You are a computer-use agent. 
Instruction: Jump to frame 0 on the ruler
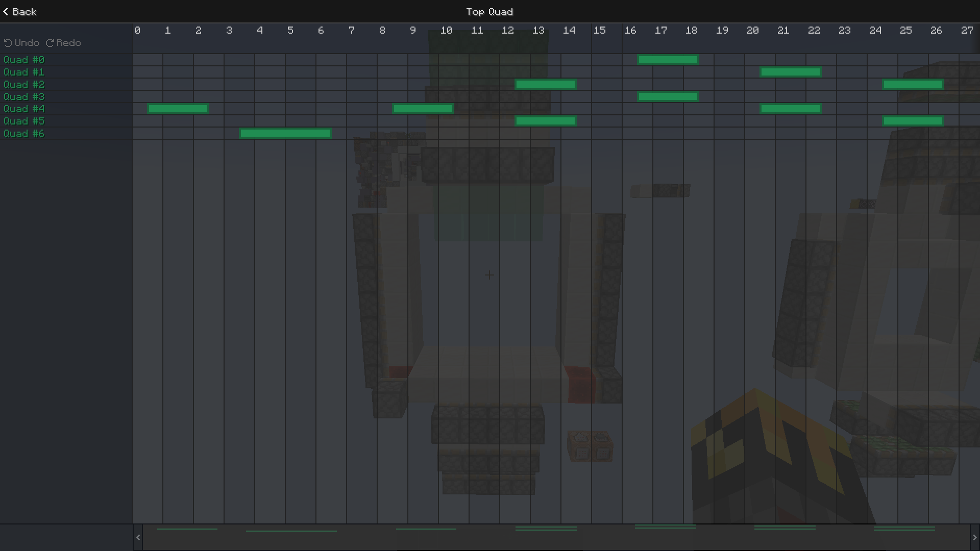tap(137, 31)
